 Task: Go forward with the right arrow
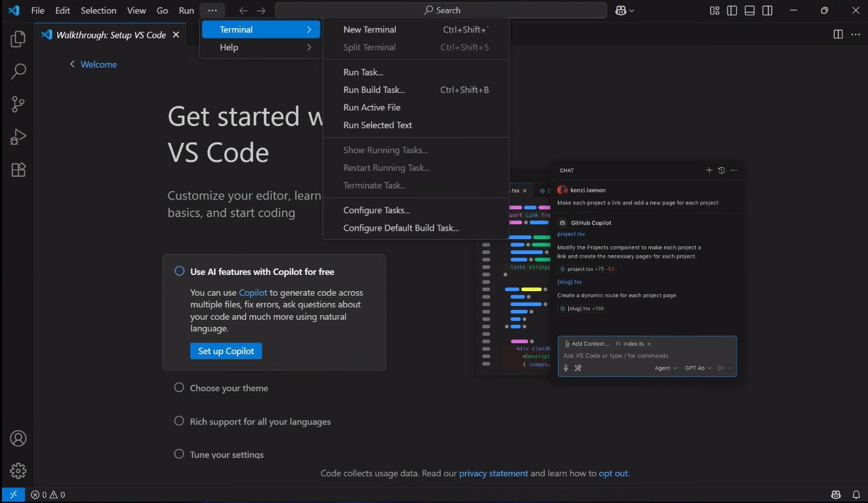[x=261, y=10]
